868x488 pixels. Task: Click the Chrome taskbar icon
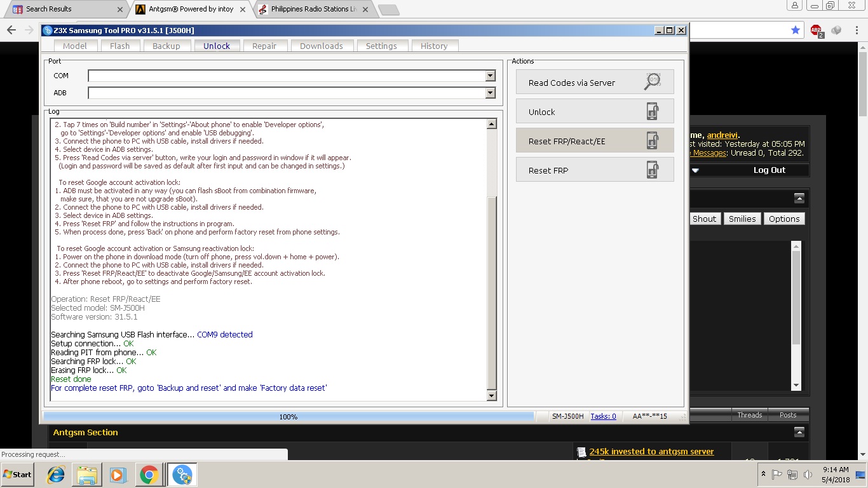pos(149,475)
